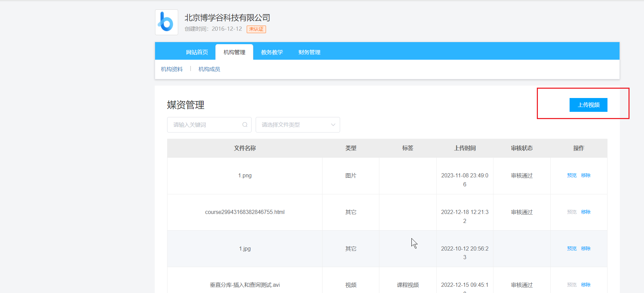
Task: Click 审核通过 status for 1.png
Action: point(522,176)
